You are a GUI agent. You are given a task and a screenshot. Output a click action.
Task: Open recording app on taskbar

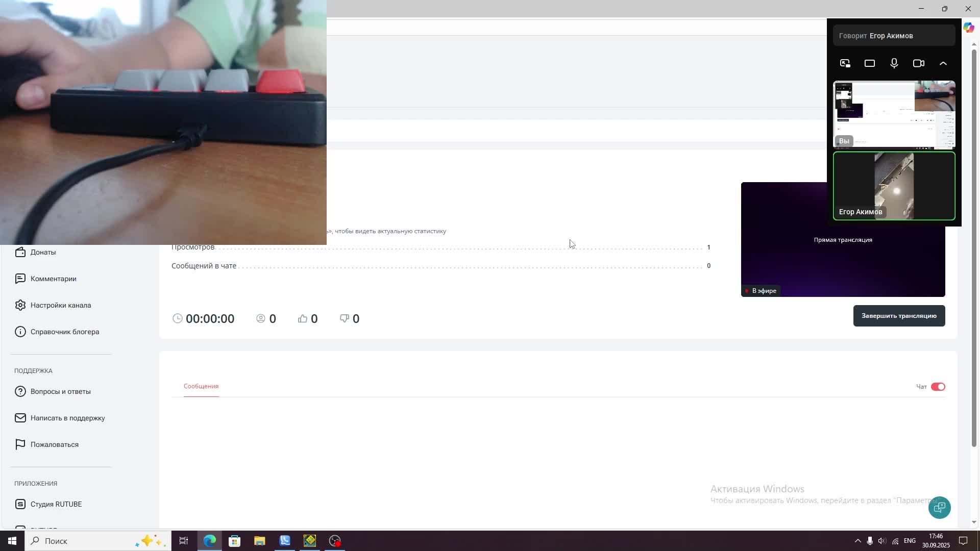coord(335,541)
